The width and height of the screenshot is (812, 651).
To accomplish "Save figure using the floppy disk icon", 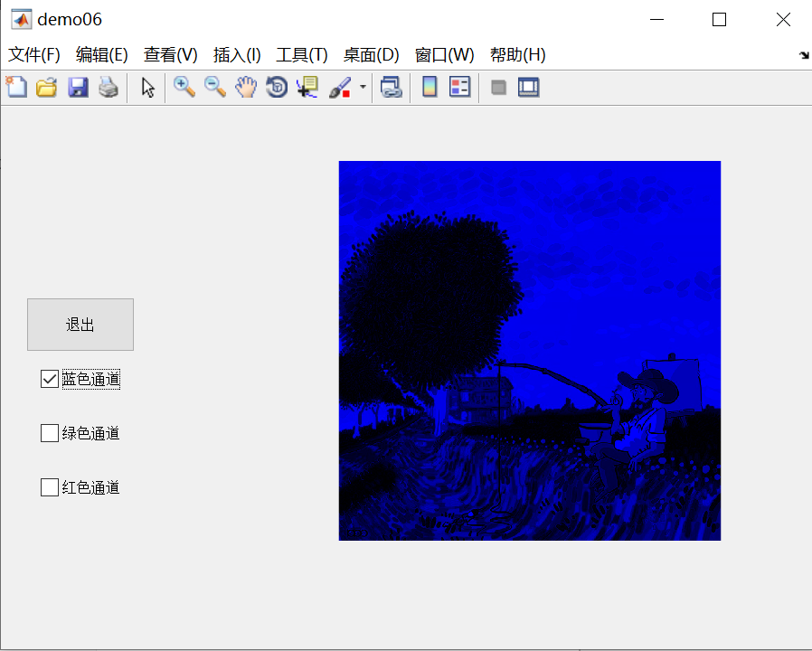I will coord(78,87).
